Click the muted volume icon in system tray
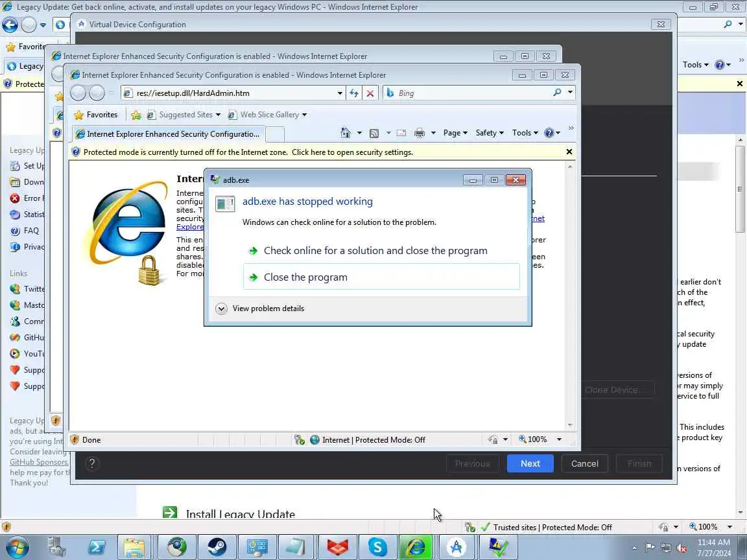 (x=682, y=548)
